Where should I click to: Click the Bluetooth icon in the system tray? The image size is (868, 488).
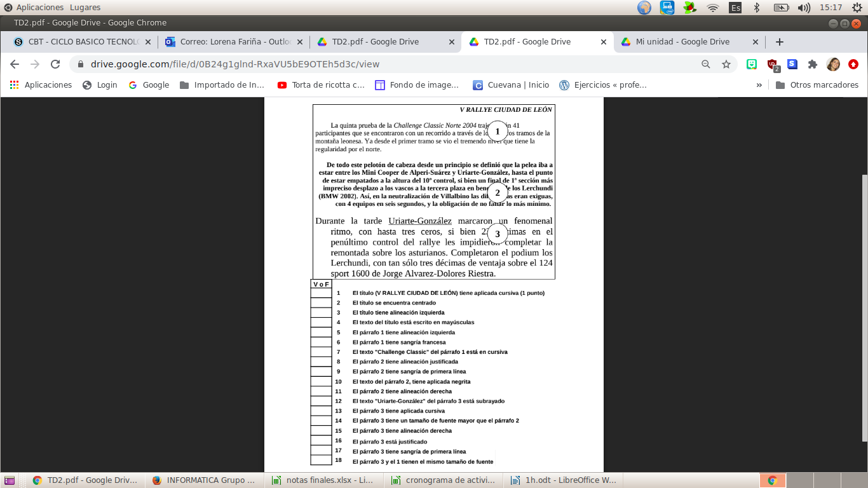pos(757,8)
